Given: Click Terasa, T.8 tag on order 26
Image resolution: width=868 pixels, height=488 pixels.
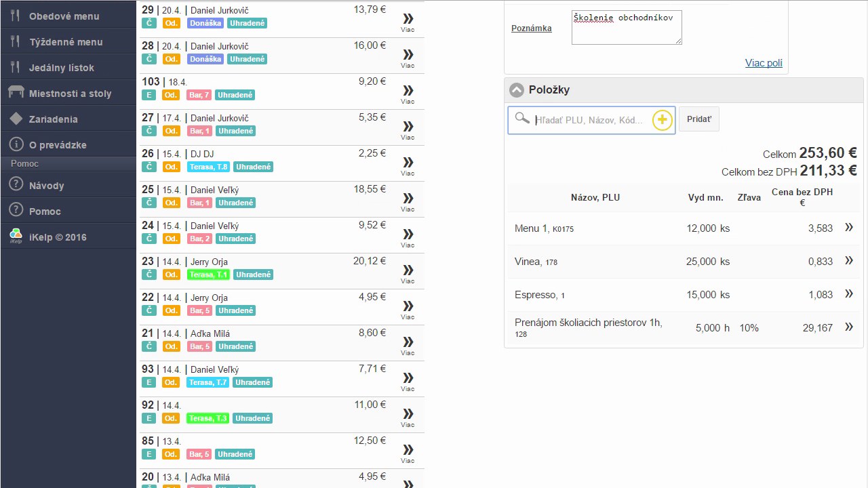Looking at the screenshot, I should 209,167.
